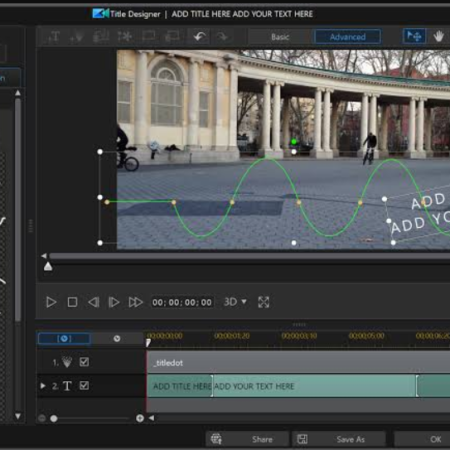Undo the last action
450x450 pixels.
[x=200, y=36]
